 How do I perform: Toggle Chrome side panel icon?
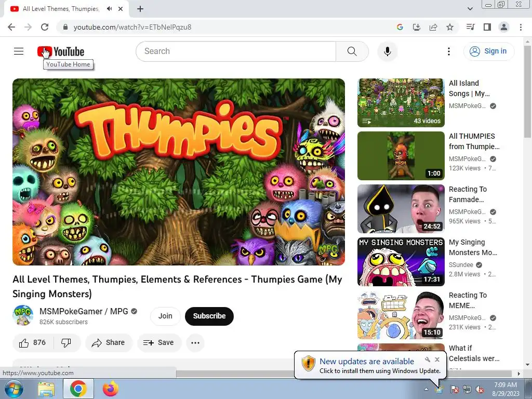[x=487, y=27]
